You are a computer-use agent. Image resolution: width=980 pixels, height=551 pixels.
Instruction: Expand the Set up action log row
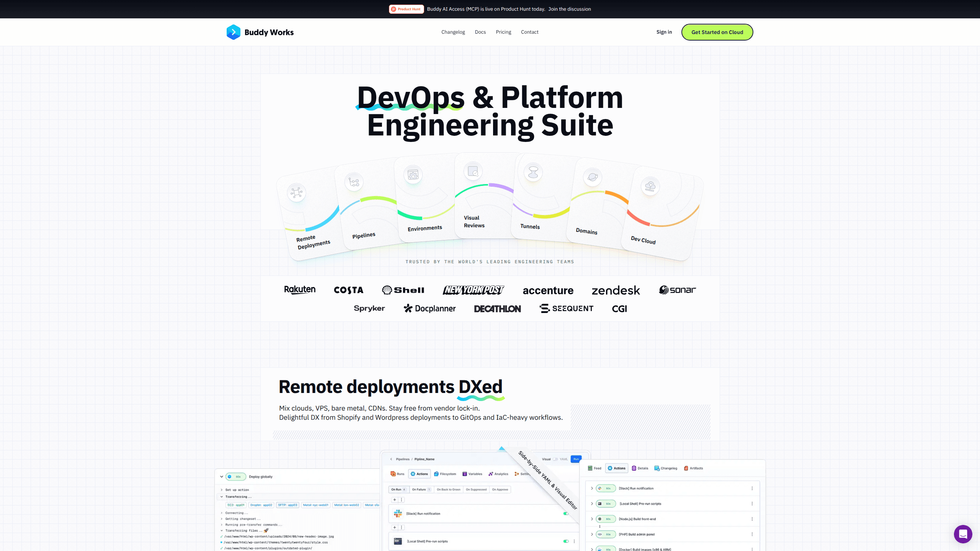click(221, 490)
